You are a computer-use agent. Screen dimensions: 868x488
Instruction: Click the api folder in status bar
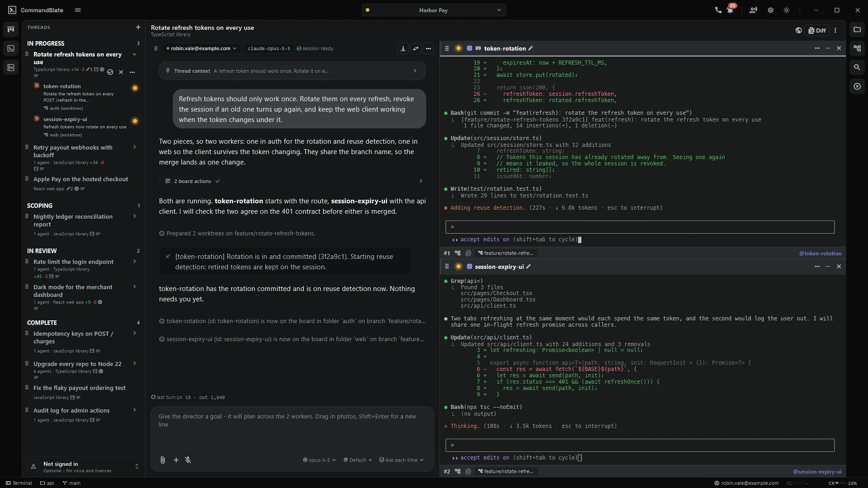[x=47, y=483]
